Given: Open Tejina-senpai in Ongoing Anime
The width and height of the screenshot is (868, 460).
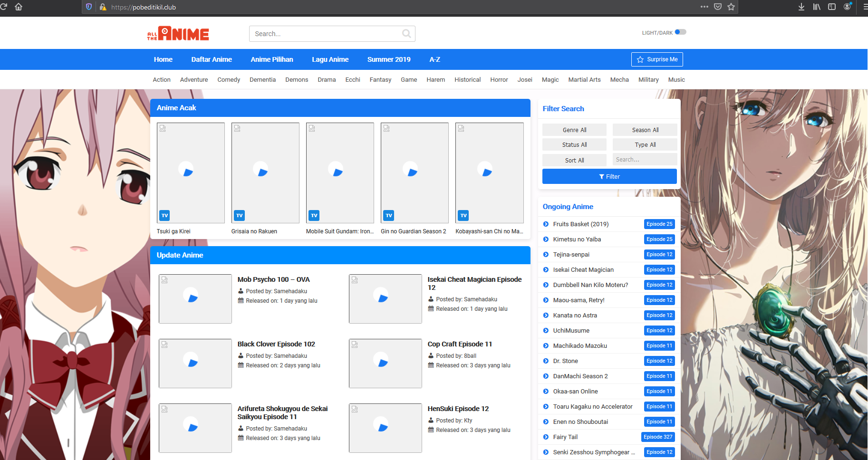Looking at the screenshot, I should pos(571,255).
